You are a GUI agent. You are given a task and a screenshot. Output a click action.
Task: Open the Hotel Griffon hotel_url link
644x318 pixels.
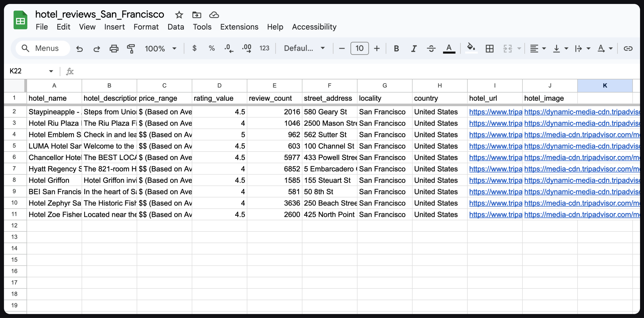tap(496, 180)
